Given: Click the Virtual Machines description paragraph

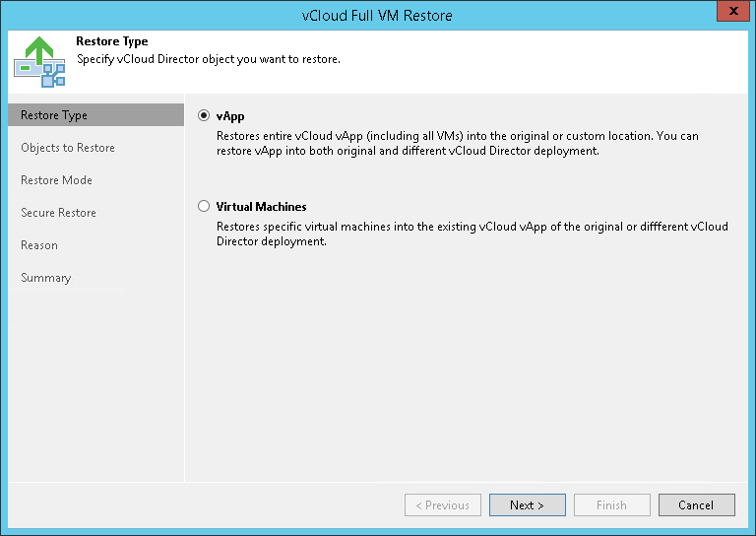Looking at the screenshot, I should tap(472, 234).
